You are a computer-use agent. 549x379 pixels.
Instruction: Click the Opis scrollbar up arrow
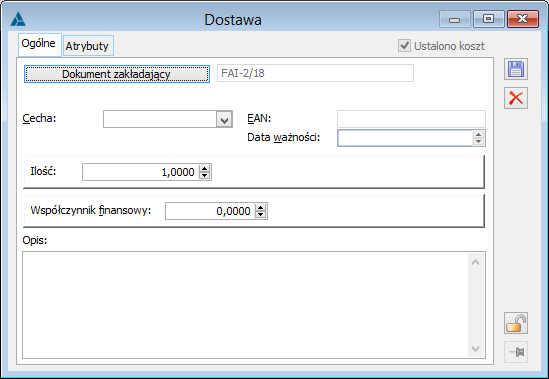point(475,262)
